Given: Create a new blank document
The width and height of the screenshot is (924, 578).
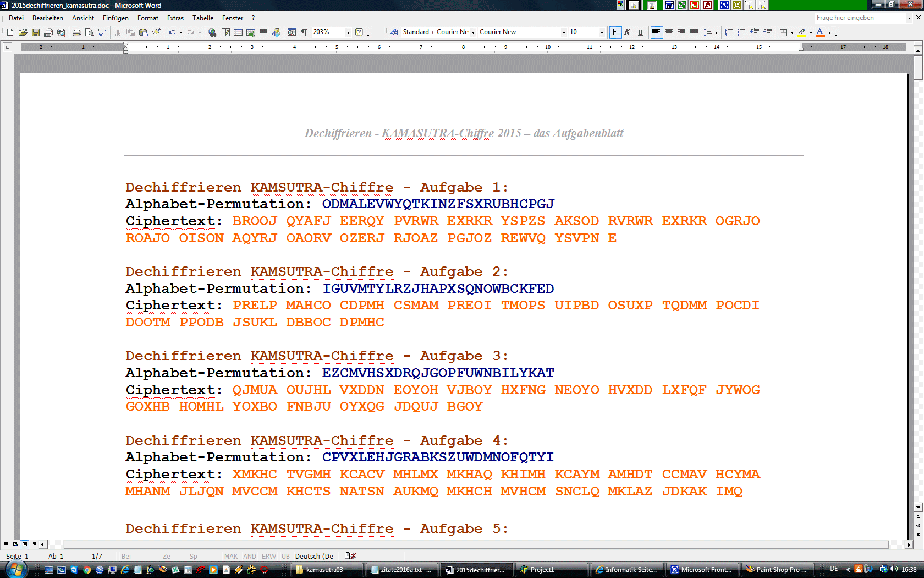Looking at the screenshot, I should click(10, 32).
